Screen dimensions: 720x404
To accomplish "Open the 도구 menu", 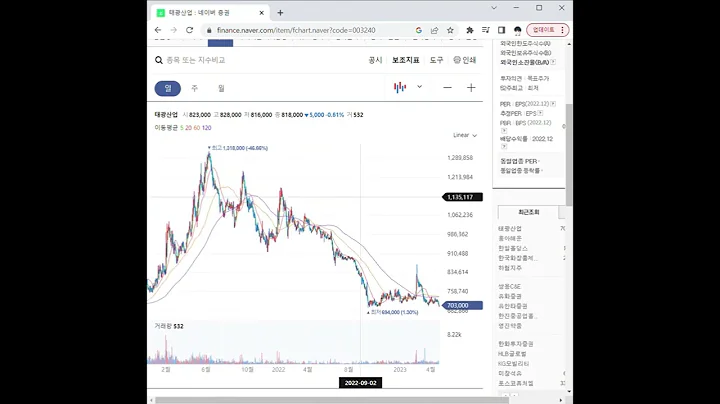I will tap(436, 60).
